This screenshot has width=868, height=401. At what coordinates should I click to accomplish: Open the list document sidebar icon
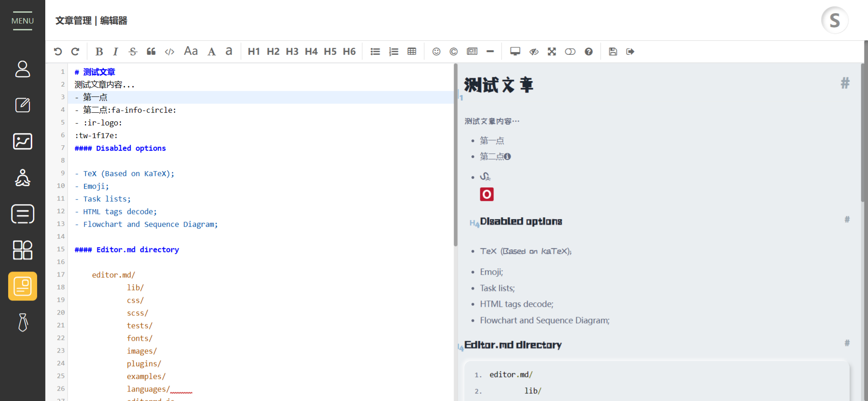23,214
